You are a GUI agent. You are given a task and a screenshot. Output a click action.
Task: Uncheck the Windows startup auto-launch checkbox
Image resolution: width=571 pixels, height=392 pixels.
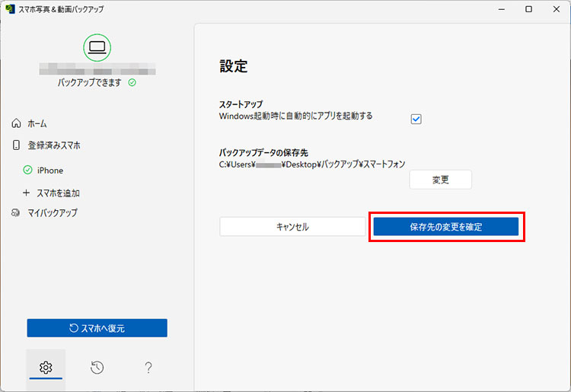pos(416,119)
